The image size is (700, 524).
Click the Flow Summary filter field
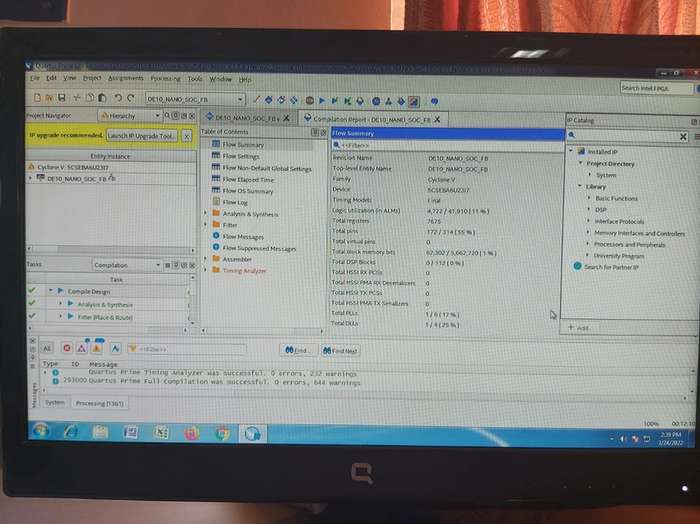[x=448, y=146]
